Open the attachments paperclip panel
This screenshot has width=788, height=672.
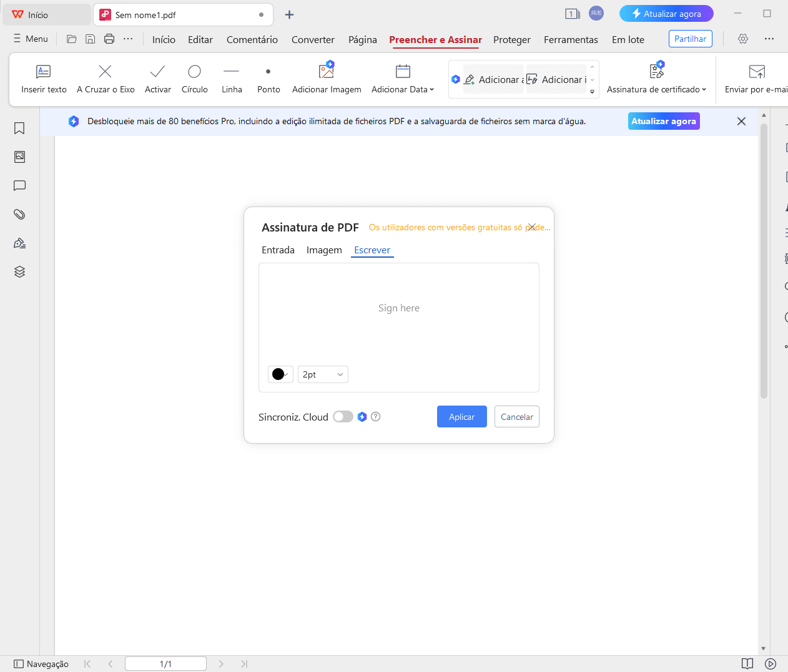click(x=19, y=214)
